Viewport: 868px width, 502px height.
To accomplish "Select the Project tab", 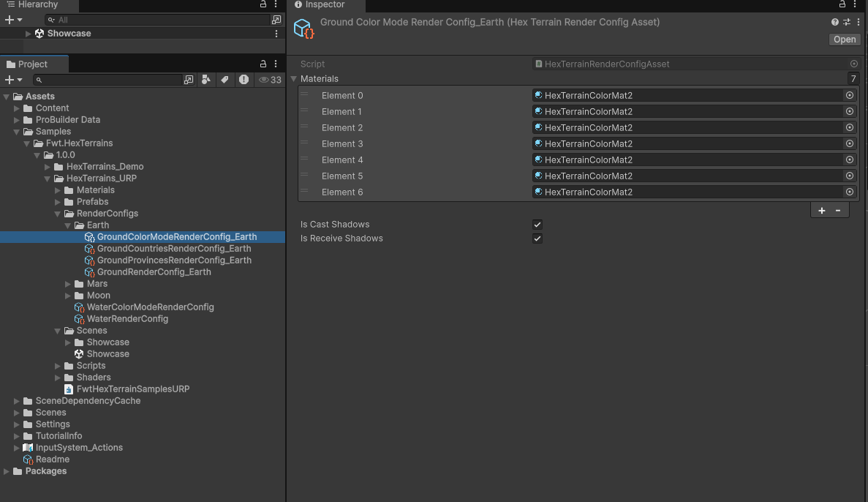I will [34, 64].
